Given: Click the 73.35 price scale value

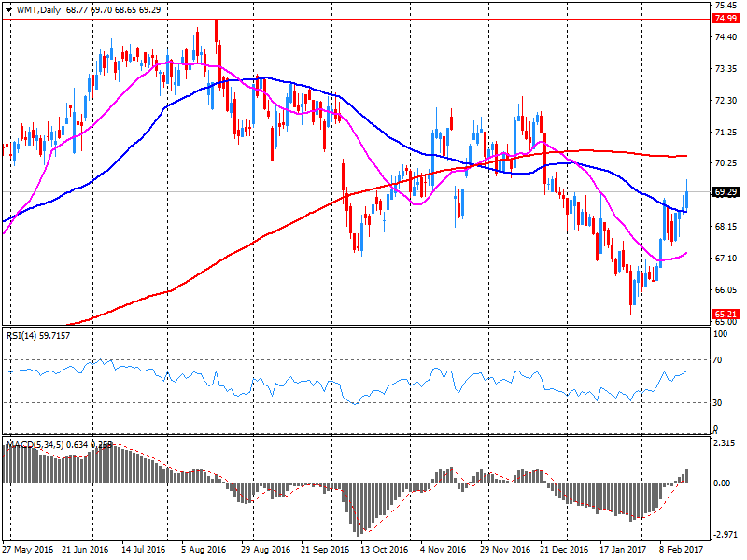Looking at the screenshot, I should coord(726,69).
